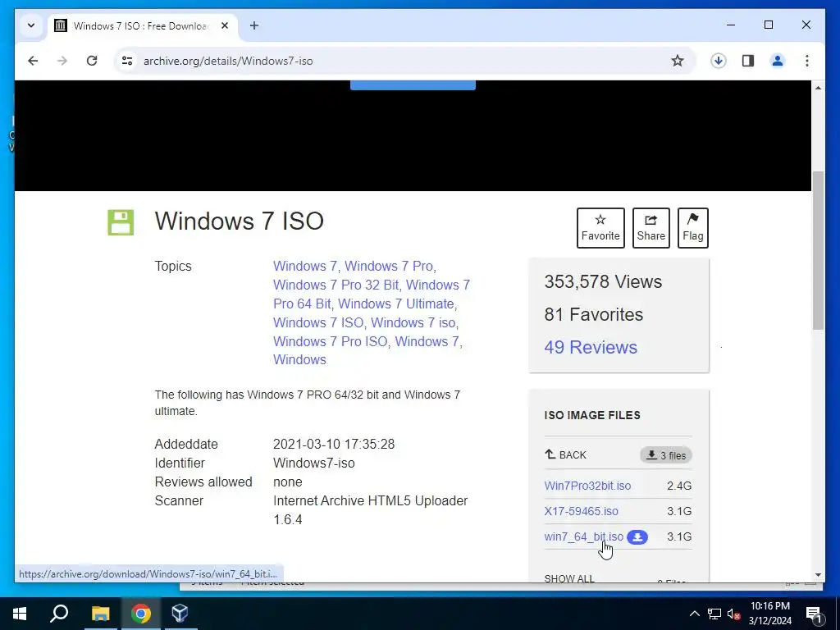Click the forward navigation arrow
Image resolution: width=840 pixels, height=630 pixels.
pos(62,61)
